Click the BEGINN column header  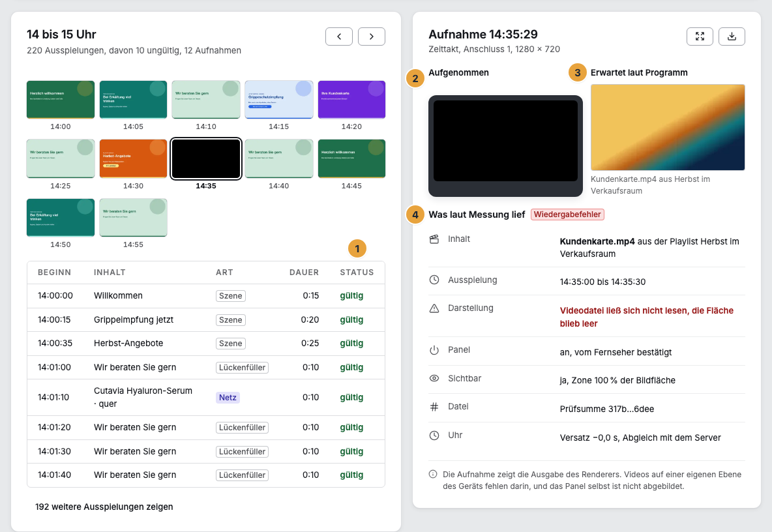55,273
